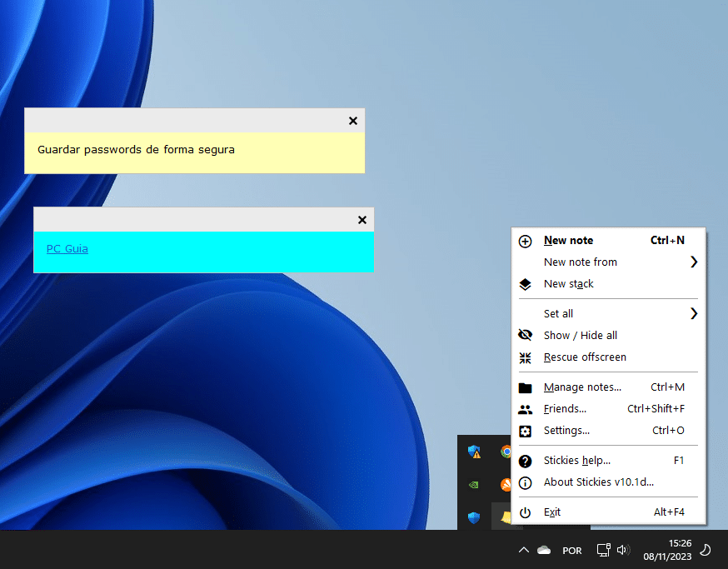728x569 pixels.
Task: Expand the 'Set all' submenu arrow
Action: [693, 314]
